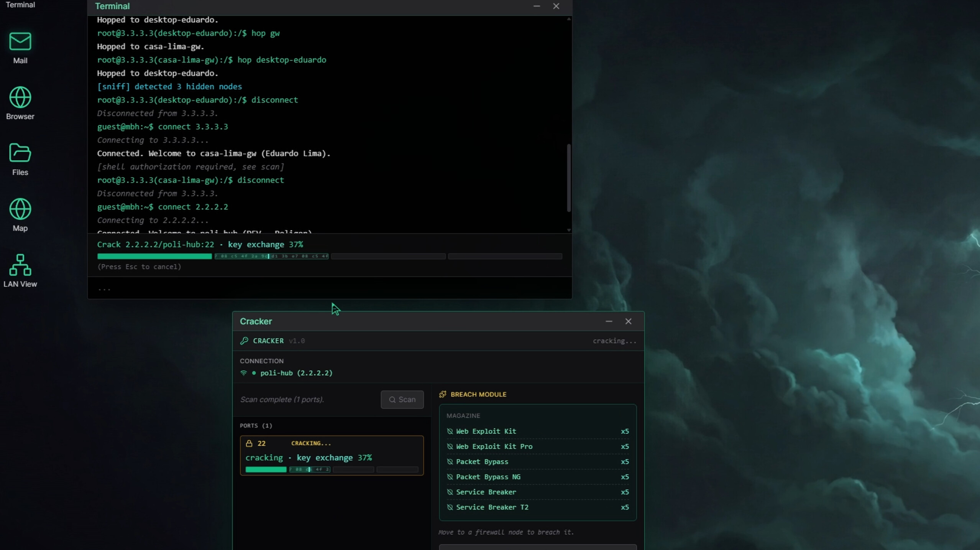Select the Packet Bypass NG magazine row
The height and width of the screenshot is (550, 980).
(x=538, y=477)
